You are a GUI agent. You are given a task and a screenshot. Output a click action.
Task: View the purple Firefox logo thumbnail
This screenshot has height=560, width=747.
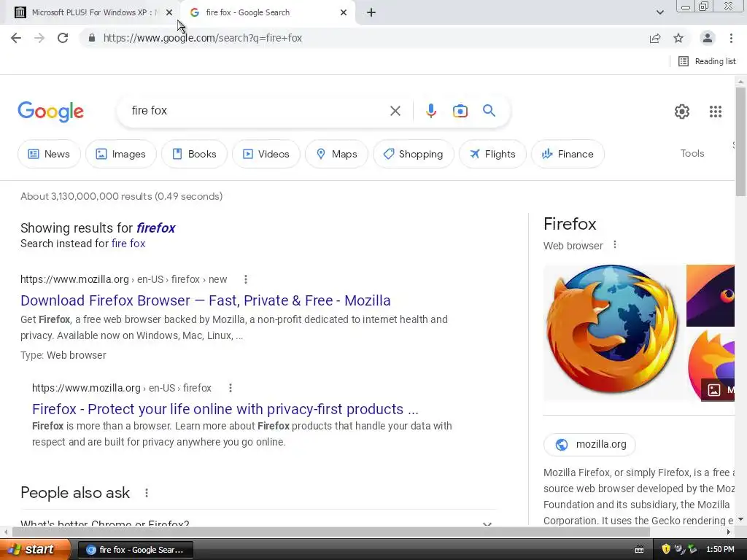[711, 296]
